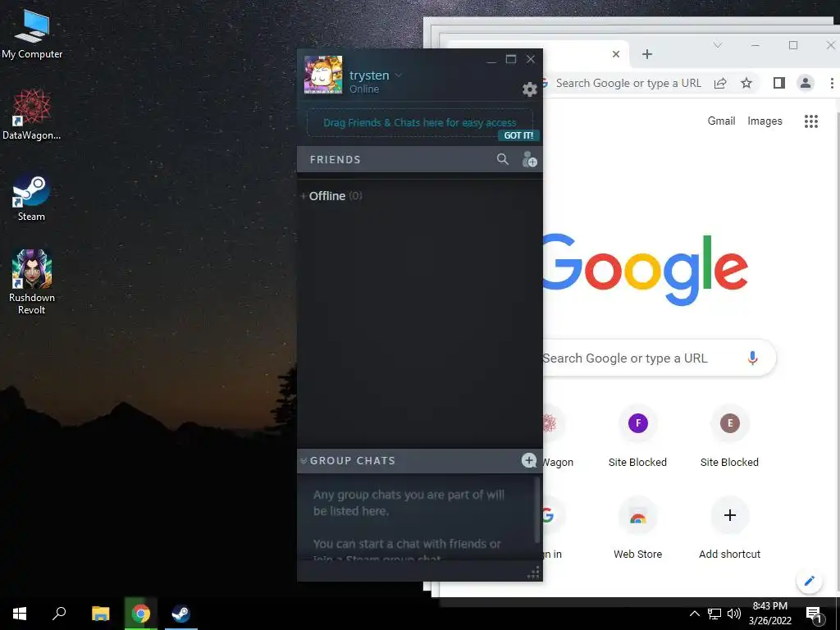Open Chrome three-dot menu
This screenshot has width=840, height=630.
832,83
